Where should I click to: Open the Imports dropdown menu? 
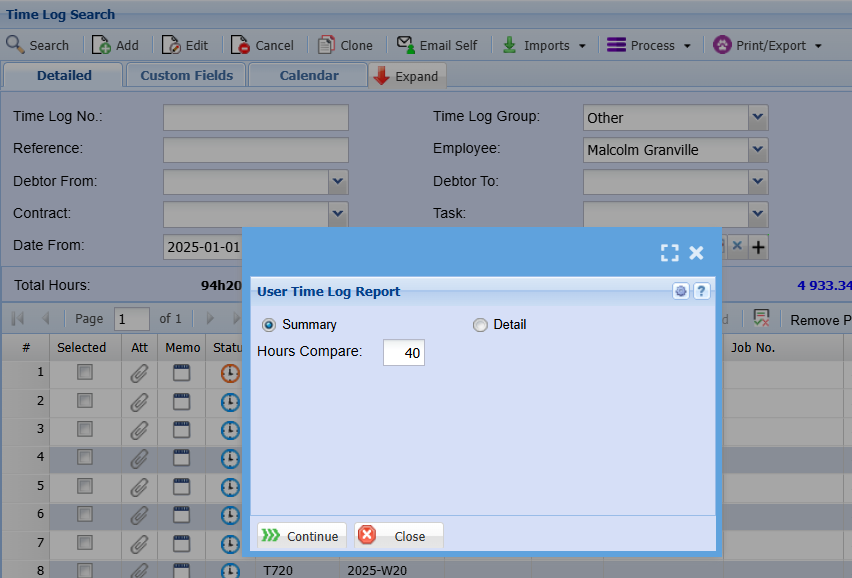point(544,45)
